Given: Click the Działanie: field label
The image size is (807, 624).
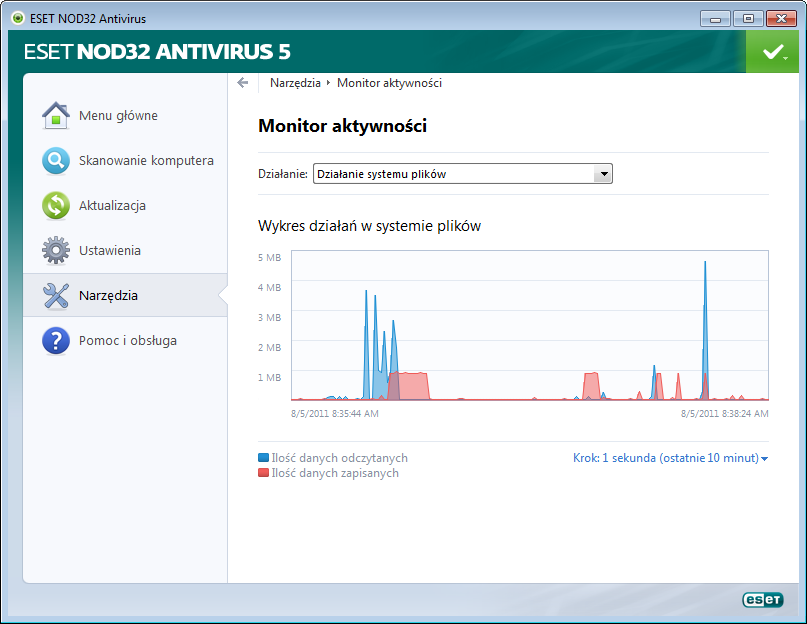Looking at the screenshot, I should click(x=283, y=174).
